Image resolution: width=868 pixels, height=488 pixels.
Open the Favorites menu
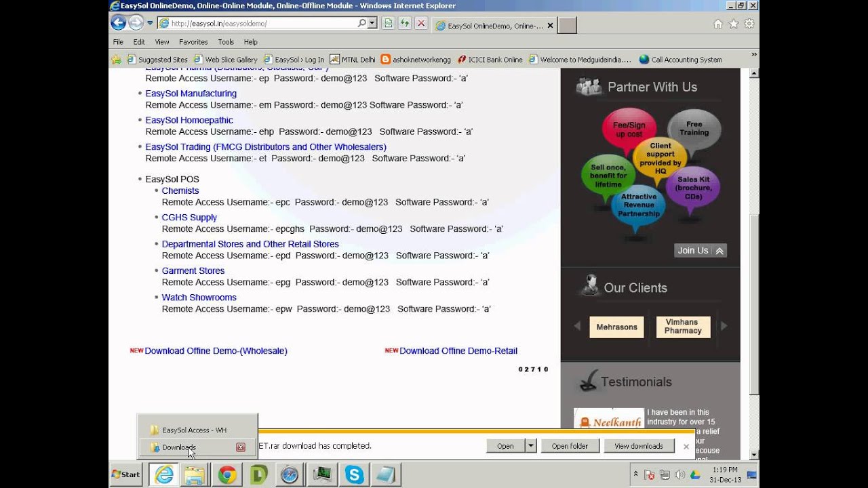pyautogui.click(x=193, y=42)
